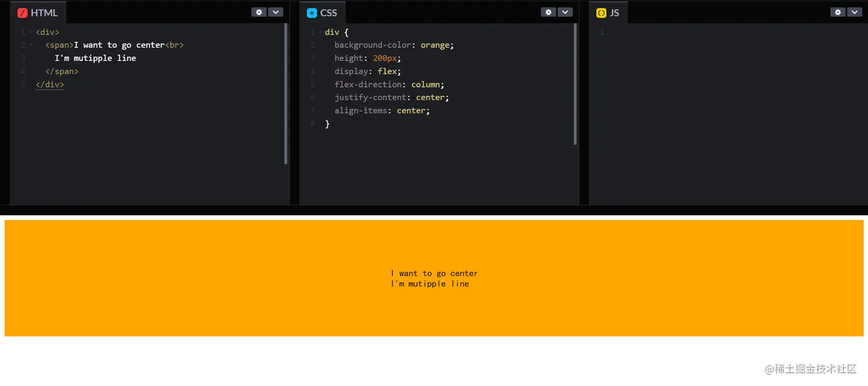Screen dimensions: 868x386
Task: Open CSS editor settings gear
Action: pyautogui.click(x=548, y=12)
